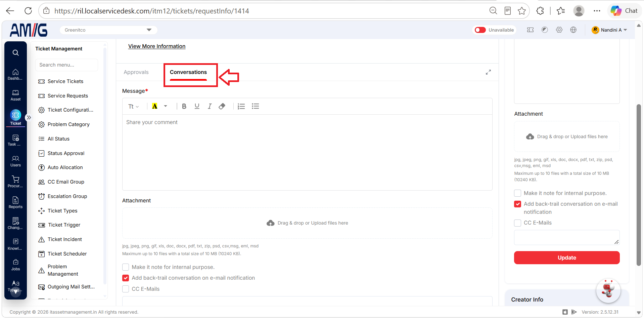The height and width of the screenshot is (318, 644).
Task: Switch to the Approvals tab
Action: pyautogui.click(x=136, y=72)
